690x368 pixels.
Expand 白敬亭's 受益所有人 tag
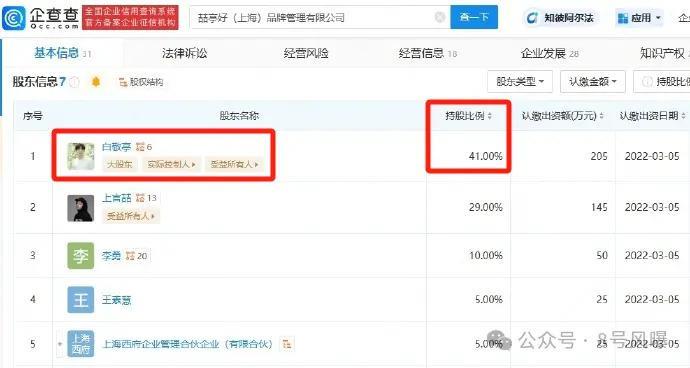(235, 165)
